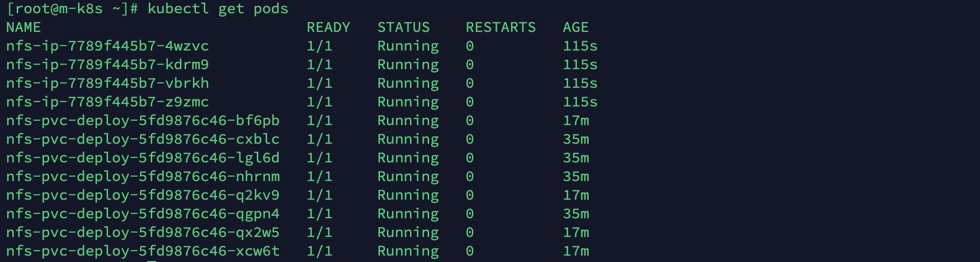Click the 115s age of pod z9zmc
The width and height of the screenshot is (980, 262).
click(580, 102)
